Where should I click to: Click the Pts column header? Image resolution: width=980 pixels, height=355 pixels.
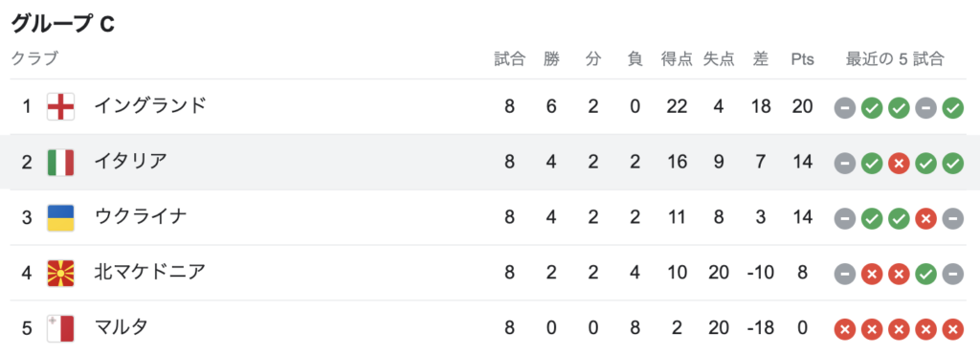(x=803, y=59)
